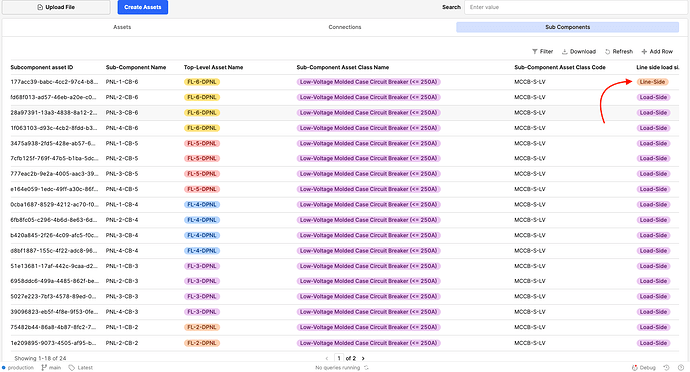Sort by Sub-Component Name column header
690x372 pixels.
[136, 67]
